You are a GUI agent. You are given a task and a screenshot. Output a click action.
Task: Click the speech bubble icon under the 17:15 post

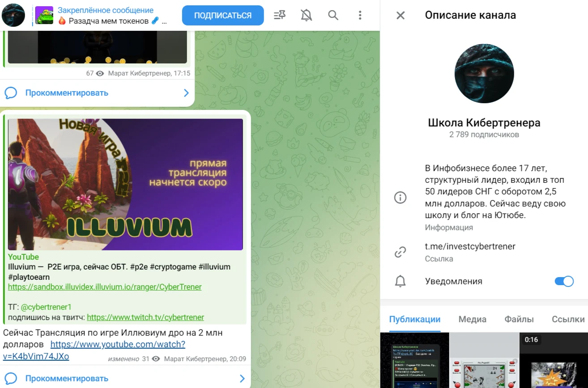pos(11,93)
